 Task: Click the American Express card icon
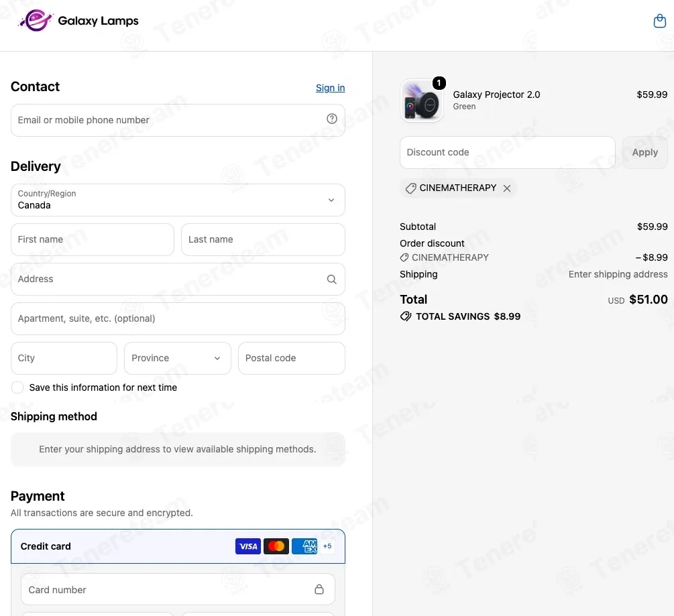click(304, 546)
